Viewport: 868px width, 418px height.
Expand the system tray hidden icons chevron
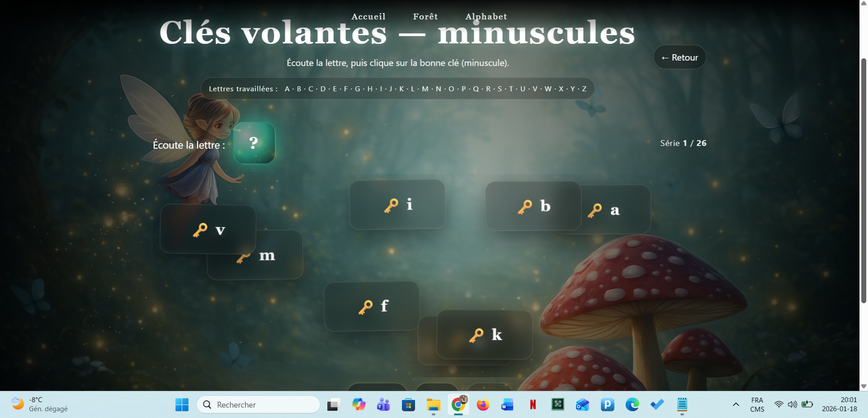(736, 404)
